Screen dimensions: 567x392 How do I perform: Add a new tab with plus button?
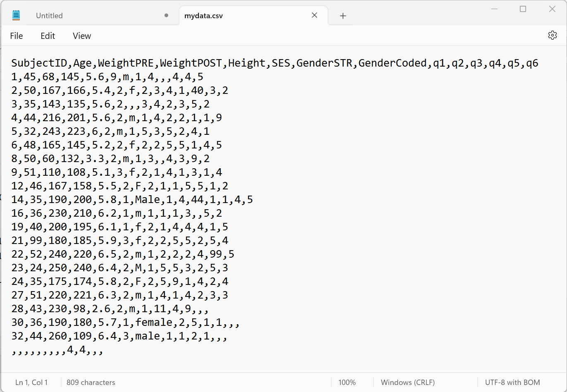[x=343, y=16]
